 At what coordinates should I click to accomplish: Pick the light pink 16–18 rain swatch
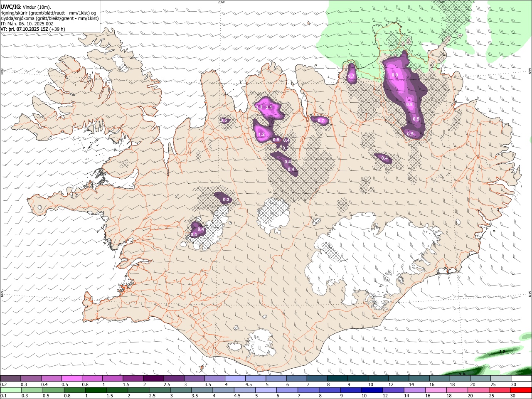[435, 390]
